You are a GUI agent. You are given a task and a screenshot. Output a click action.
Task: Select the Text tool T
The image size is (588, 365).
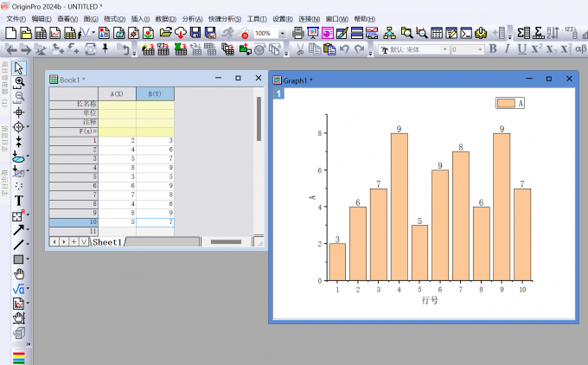tap(19, 201)
